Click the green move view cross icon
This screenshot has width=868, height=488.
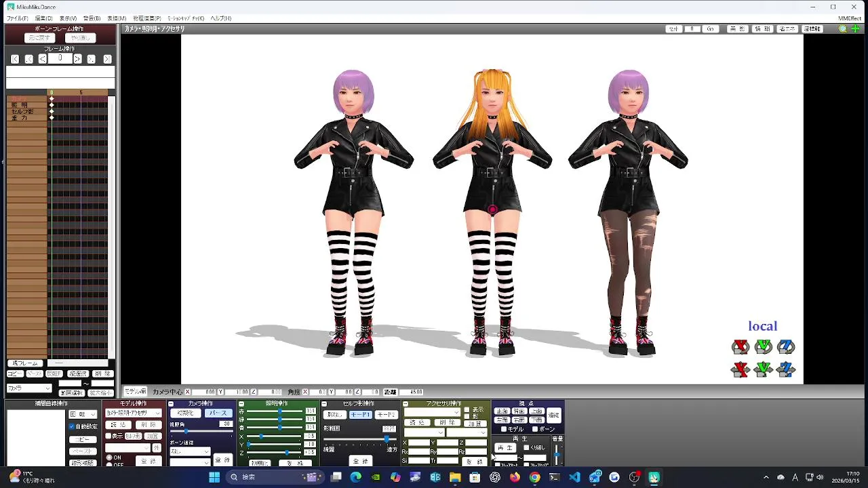tap(855, 29)
